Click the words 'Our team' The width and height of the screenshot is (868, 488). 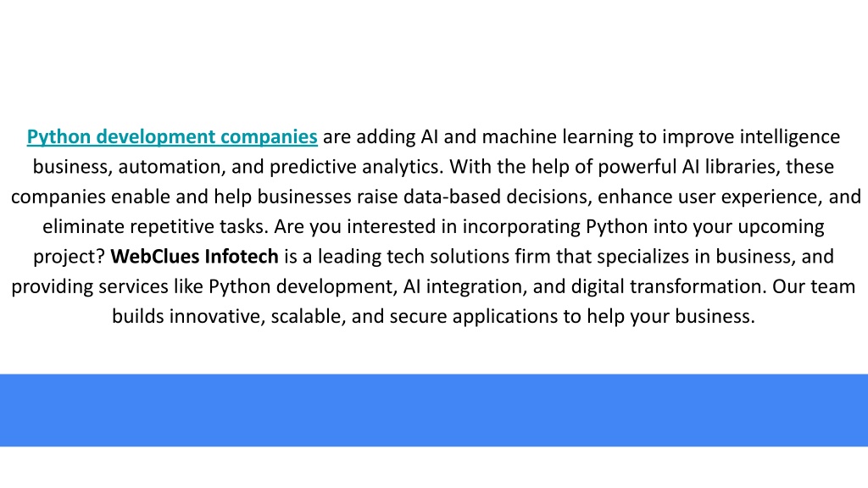[814, 286]
